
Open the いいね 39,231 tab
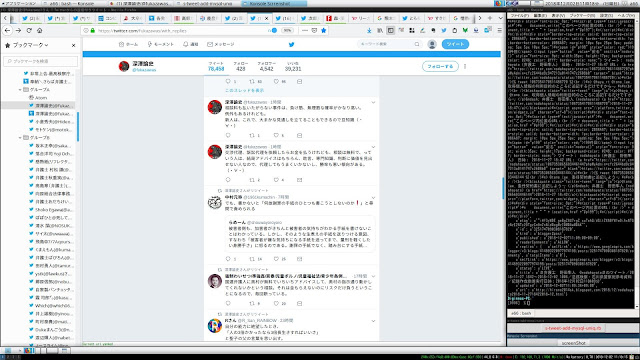293,67
